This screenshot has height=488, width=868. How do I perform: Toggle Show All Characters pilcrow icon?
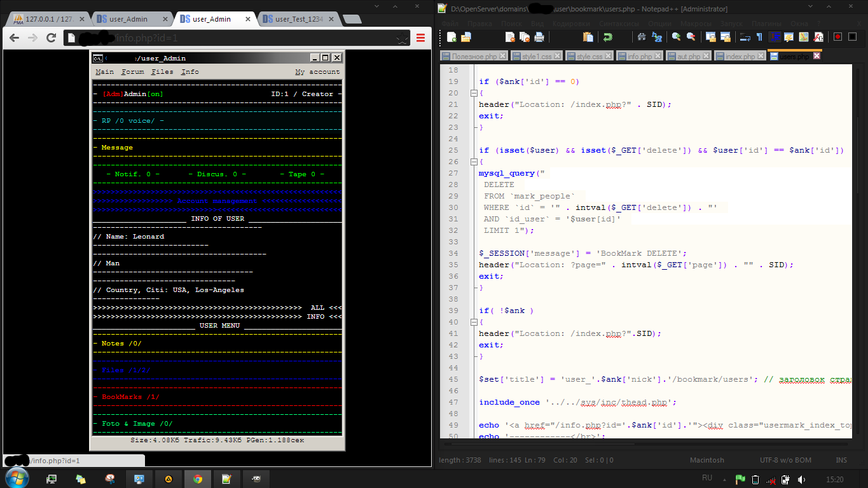click(x=759, y=37)
